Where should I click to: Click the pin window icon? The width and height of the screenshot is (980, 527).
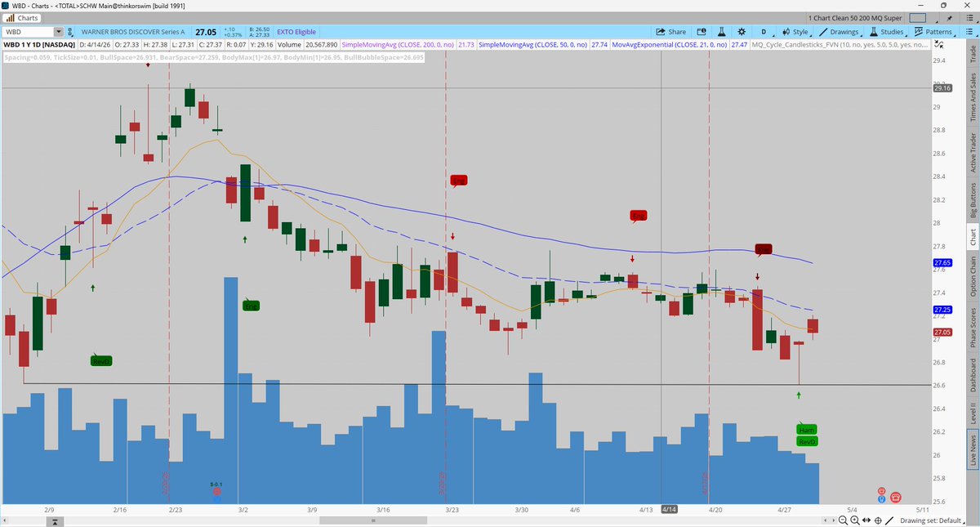[x=950, y=18]
